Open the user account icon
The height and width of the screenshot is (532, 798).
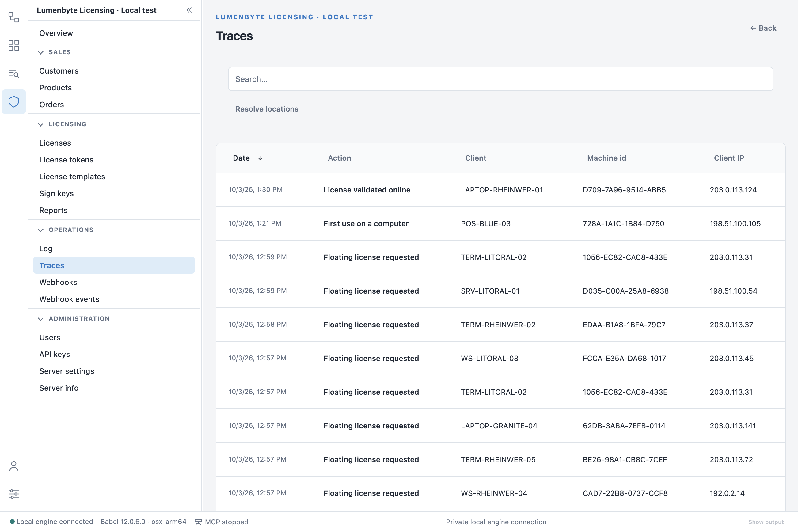point(13,466)
